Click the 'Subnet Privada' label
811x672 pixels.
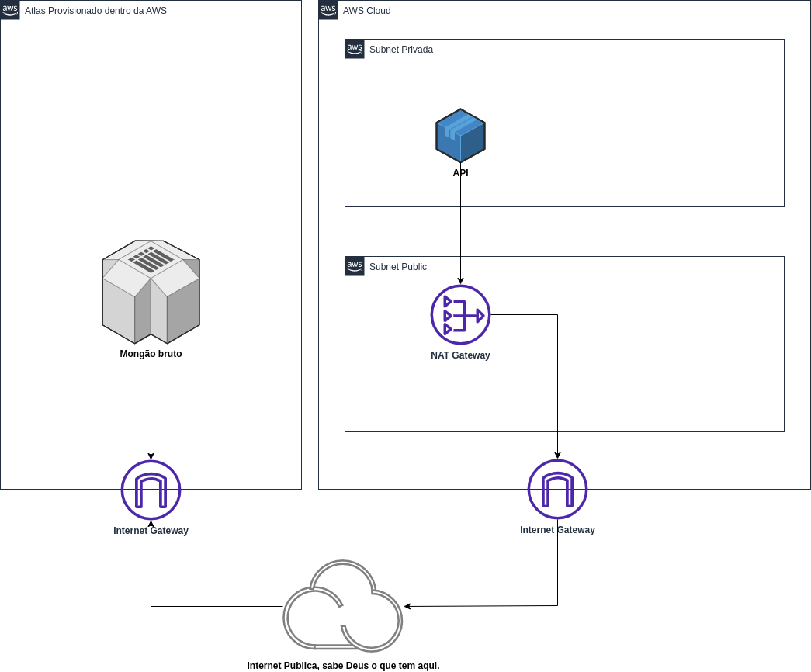click(400, 50)
